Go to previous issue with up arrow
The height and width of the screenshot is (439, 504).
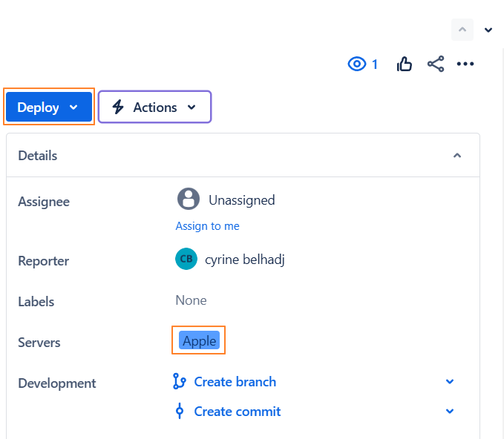tap(462, 30)
